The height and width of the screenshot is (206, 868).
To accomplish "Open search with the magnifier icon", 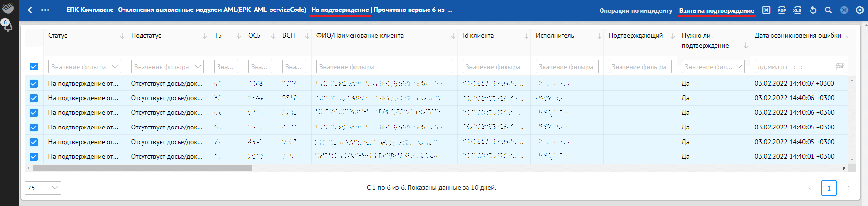I will point(828,10).
